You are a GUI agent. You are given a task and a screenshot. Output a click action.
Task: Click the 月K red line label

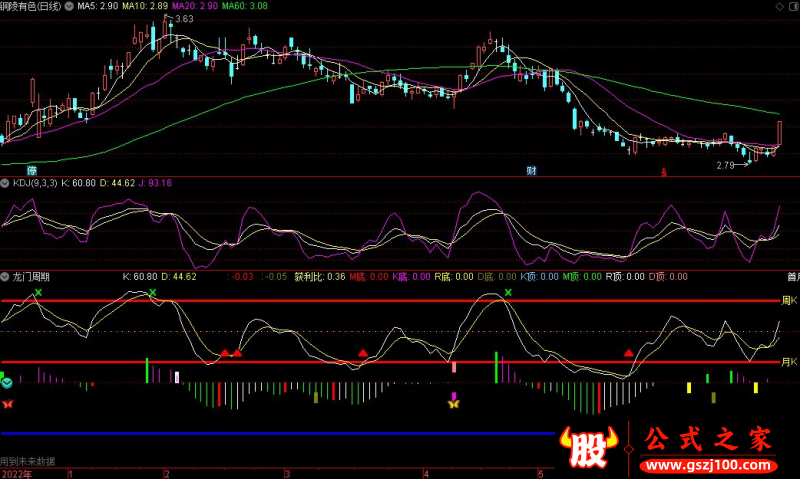click(789, 362)
